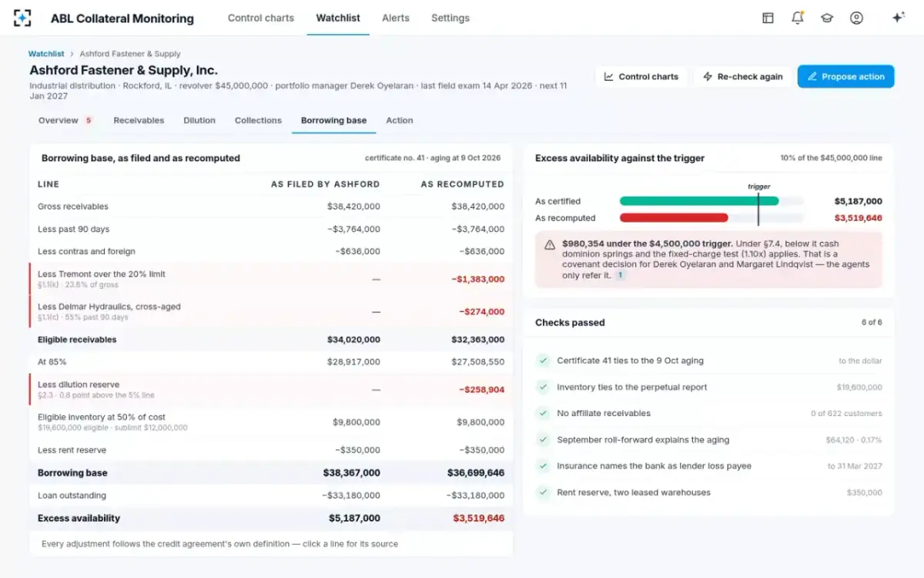Click the 6 of 6 checks count

tap(872, 323)
